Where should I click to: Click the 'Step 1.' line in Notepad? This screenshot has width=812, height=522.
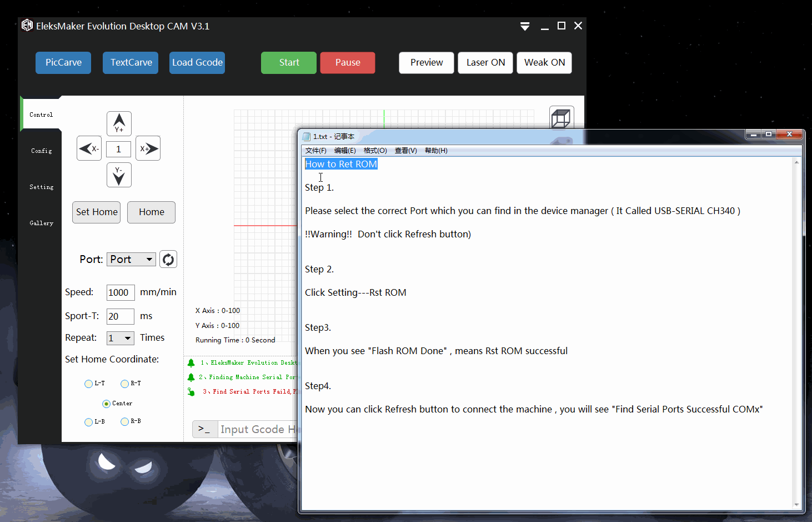(319, 187)
